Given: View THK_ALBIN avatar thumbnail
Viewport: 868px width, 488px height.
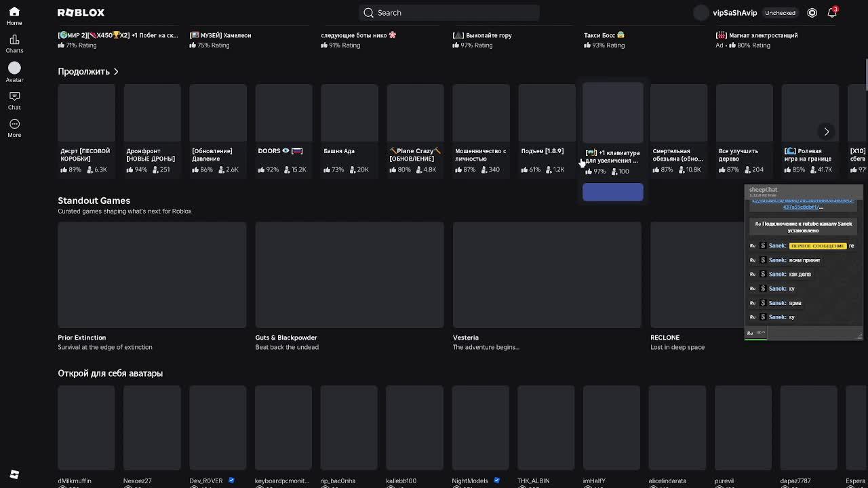Looking at the screenshot, I should (546, 428).
